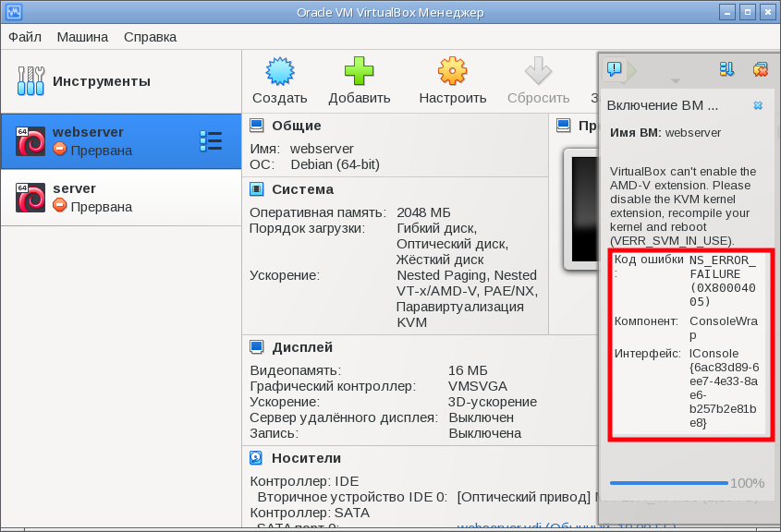Click the Запись: label
Image resolution: width=781 pixels, height=532 pixels.
(274, 433)
